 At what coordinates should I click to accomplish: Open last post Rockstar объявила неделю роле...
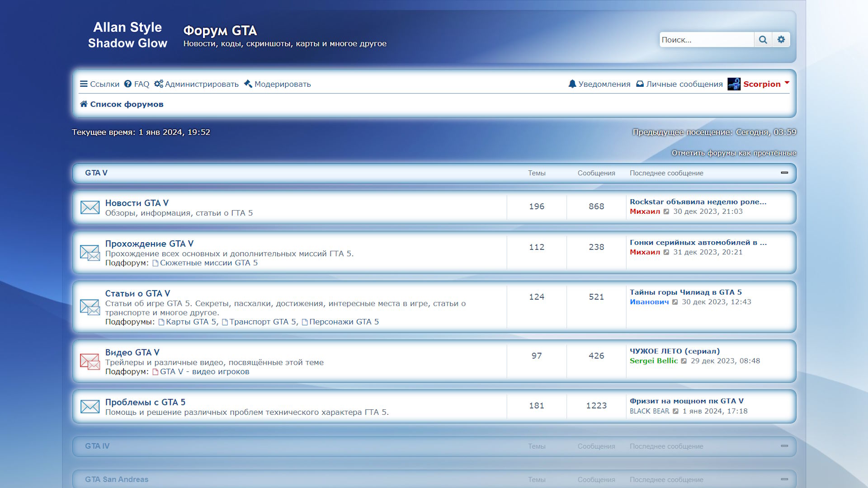tap(698, 202)
